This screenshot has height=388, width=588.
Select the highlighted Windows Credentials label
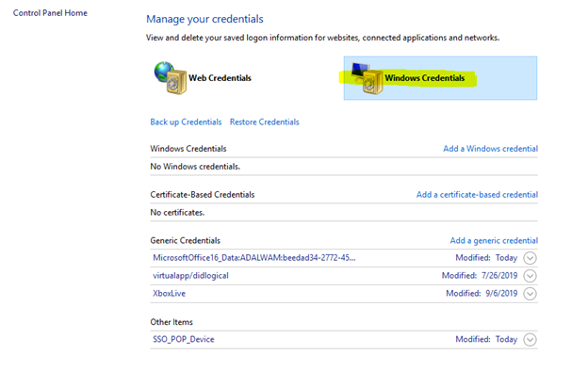pos(424,78)
